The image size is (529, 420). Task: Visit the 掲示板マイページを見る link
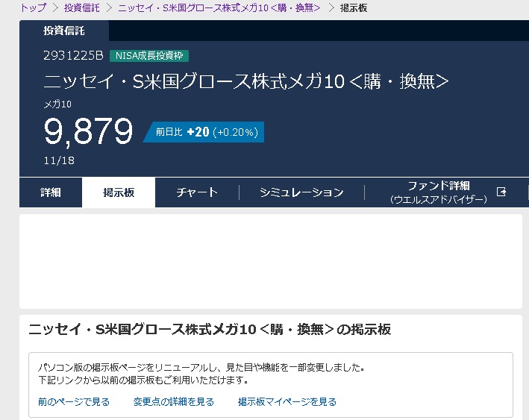(x=287, y=402)
